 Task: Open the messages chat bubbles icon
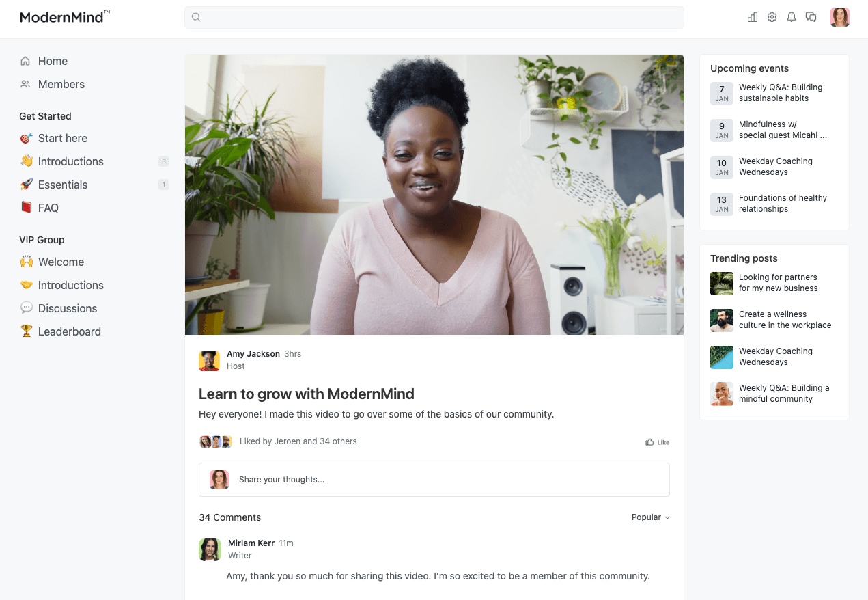(x=811, y=17)
